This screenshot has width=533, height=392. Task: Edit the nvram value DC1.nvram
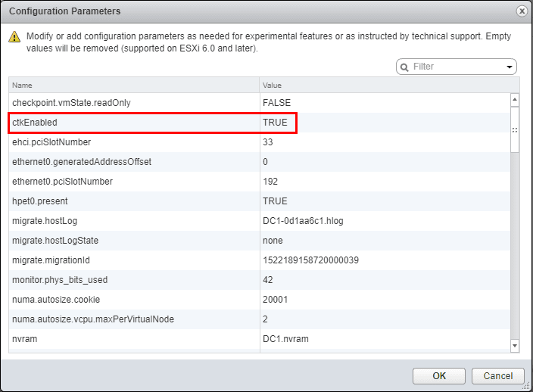(283, 338)
